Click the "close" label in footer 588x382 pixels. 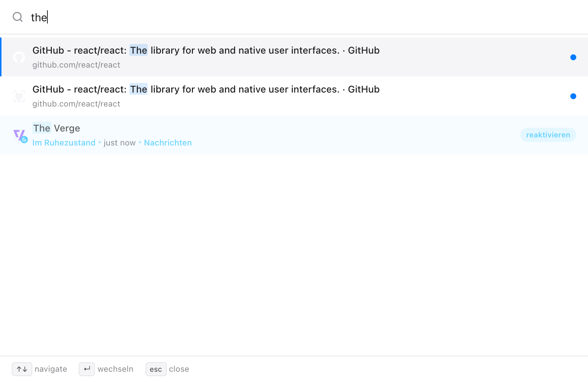click(x=179, y=369)
